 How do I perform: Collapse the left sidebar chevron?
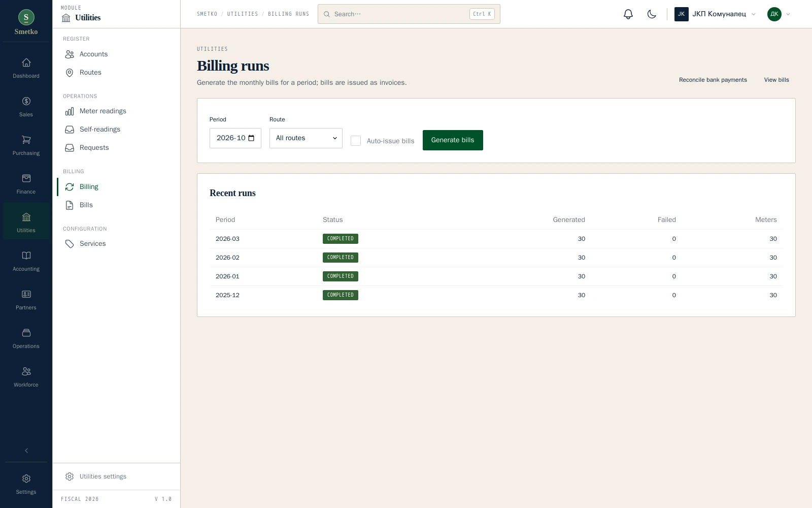coord(26,451)
